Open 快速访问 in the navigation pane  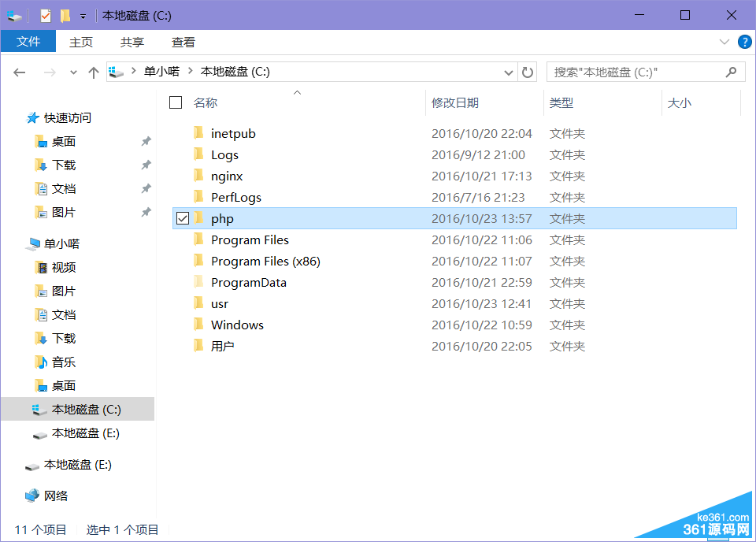(x=67, y=117)
